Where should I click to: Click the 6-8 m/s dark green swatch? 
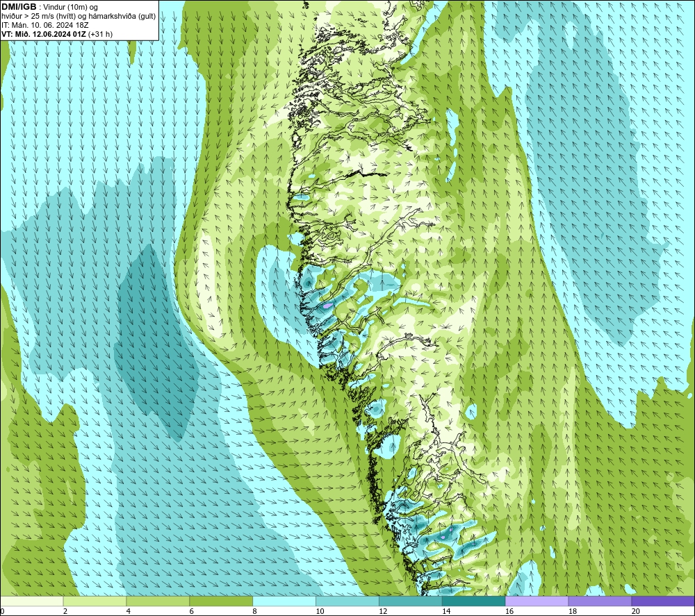tap(221, 601)
